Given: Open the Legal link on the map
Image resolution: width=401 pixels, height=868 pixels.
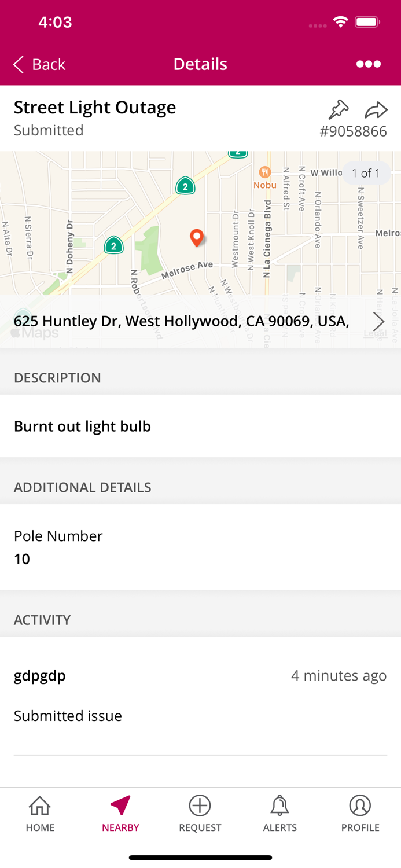Looking at the screenshot, I should tap(375, 334).
